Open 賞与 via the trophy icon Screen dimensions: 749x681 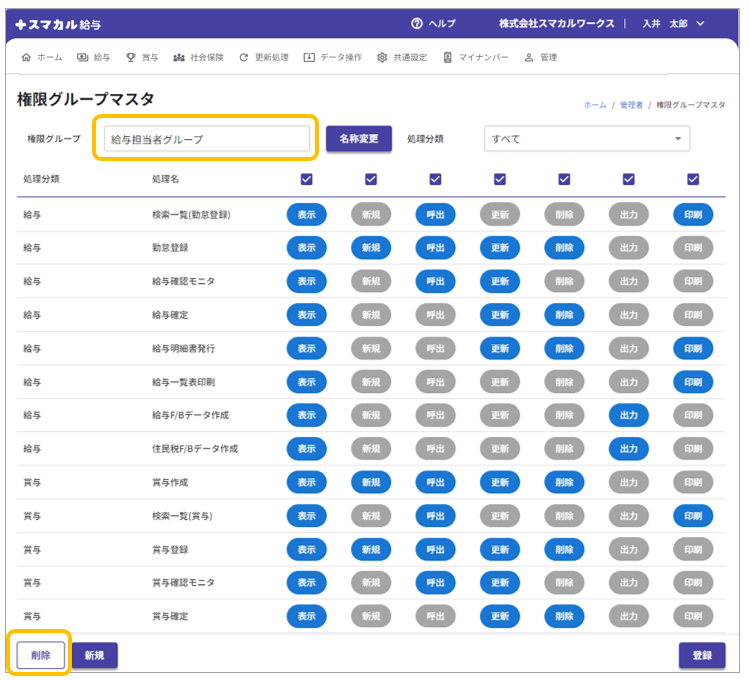click(131, 58)
